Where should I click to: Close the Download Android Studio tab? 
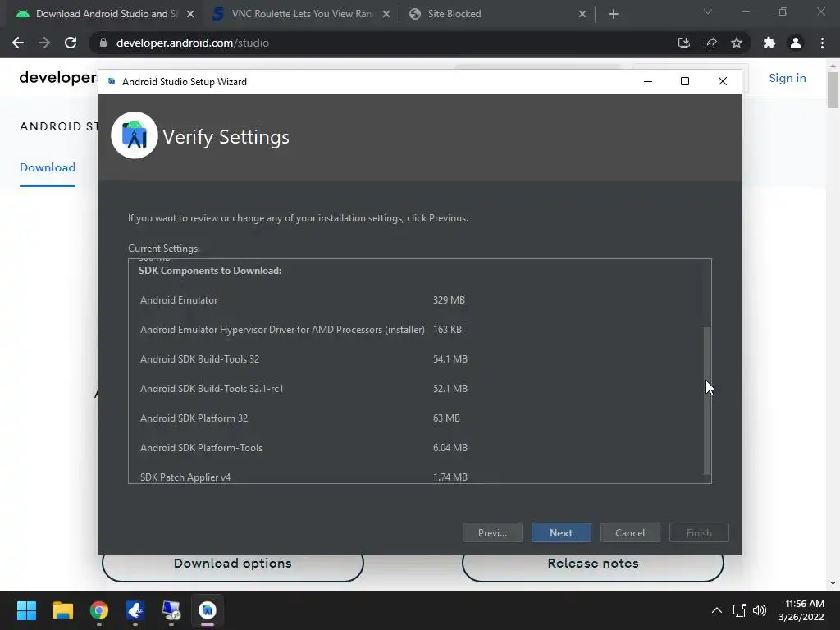[x=190, y=14]
